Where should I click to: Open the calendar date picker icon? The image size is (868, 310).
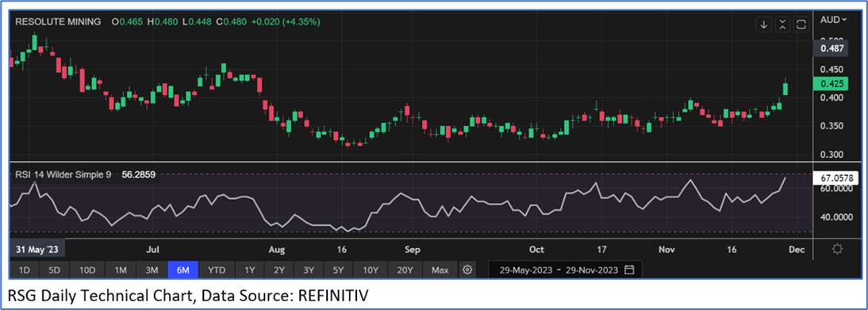629,270
